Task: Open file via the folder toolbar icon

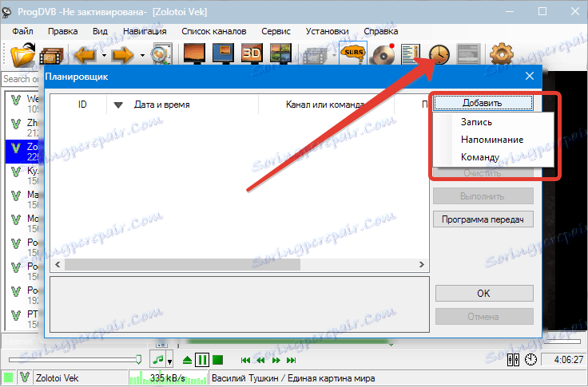Action: (22, 55)
